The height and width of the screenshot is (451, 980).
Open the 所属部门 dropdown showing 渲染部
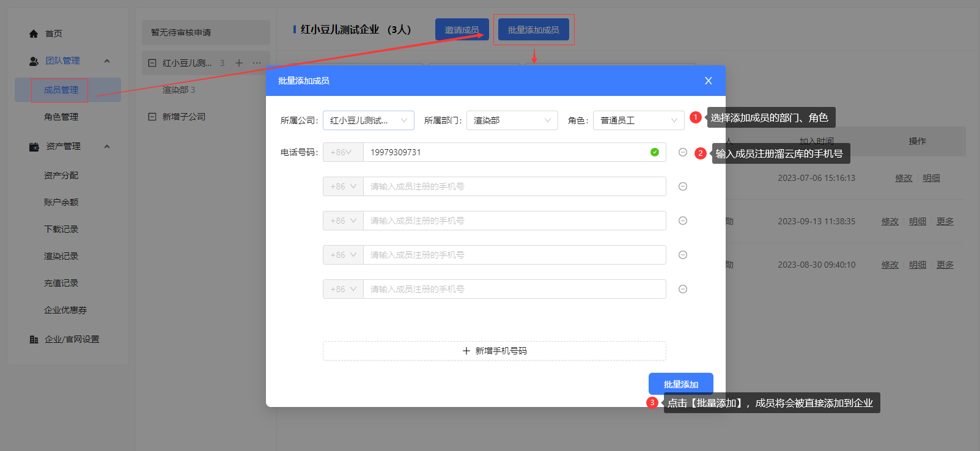[512, 120]
